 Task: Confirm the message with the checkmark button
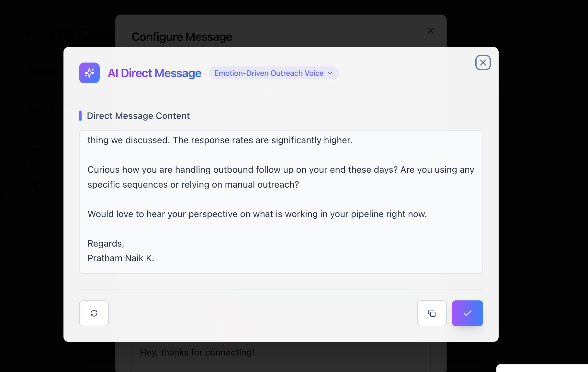pos(468,313)
